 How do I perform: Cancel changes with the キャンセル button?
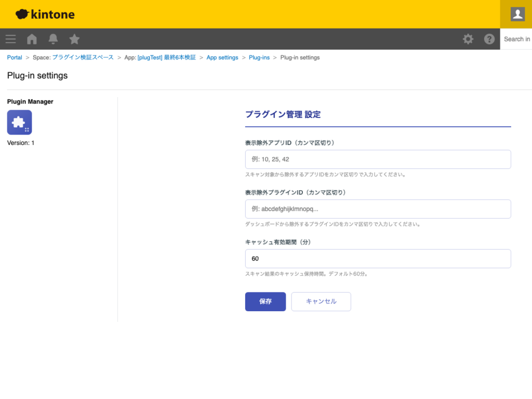[x=321, y=301]
